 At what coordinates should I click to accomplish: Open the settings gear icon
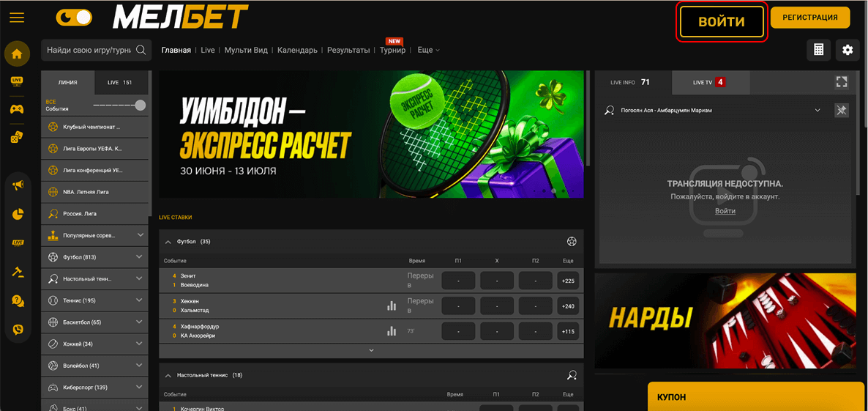point(848,50)
